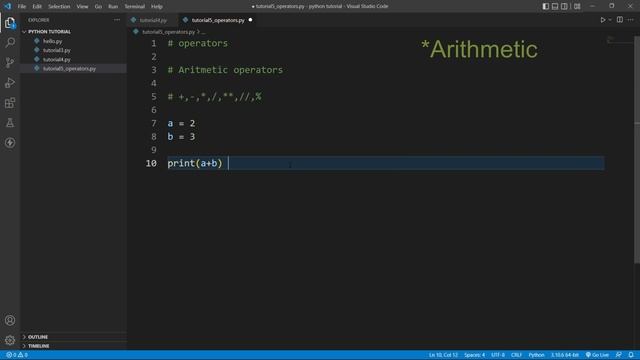Image resolution: width=640 pixels, height=360 pixels.
Task: Open the feedback icon in status bar
Action: pos(619,355)
